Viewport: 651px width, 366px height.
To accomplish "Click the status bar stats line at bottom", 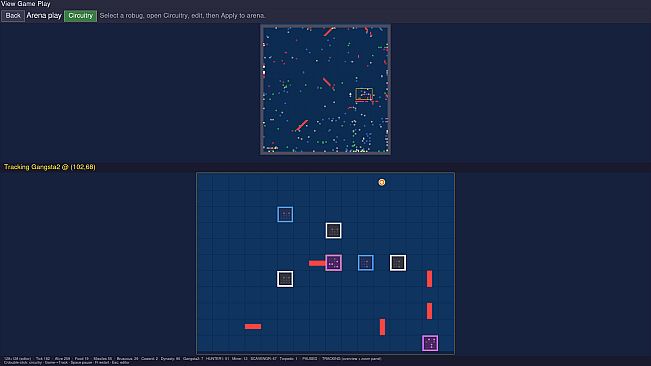I will (x=193, y=359).
